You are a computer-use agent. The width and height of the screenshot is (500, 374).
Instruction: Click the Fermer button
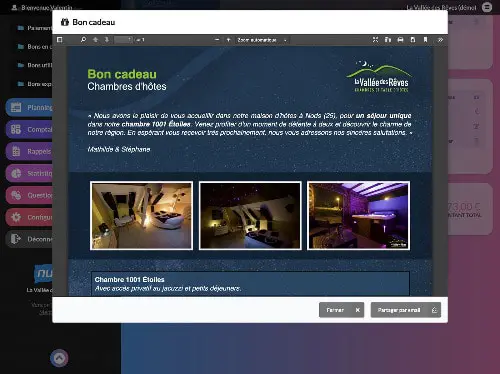(341, 310)
